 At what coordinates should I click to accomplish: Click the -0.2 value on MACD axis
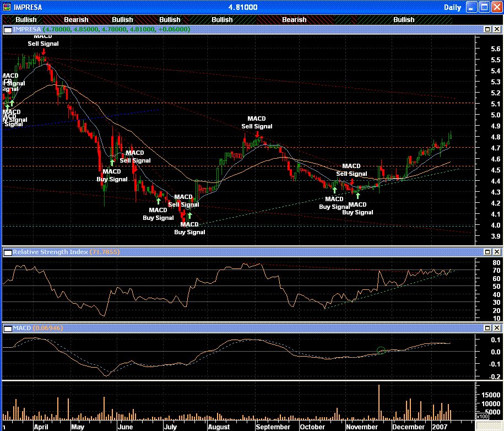point(495,376)
